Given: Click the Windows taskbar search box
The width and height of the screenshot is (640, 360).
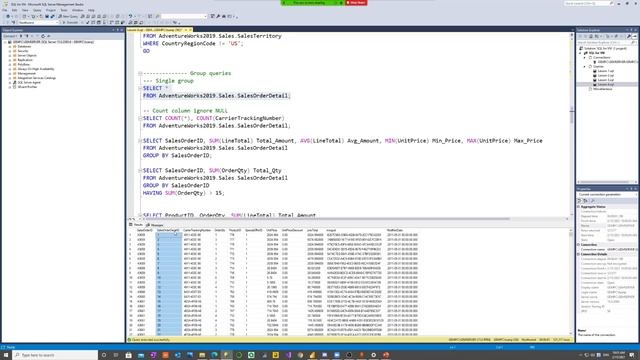Looking at the screenshot, I should pyautogui.click(x=55, y=355).
